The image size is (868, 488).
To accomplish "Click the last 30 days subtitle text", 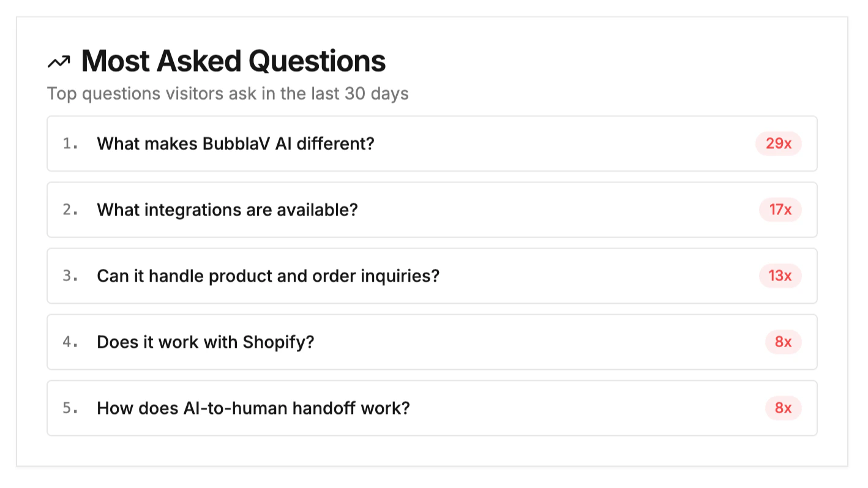I will pyautogui.click(x=228, y=93).
